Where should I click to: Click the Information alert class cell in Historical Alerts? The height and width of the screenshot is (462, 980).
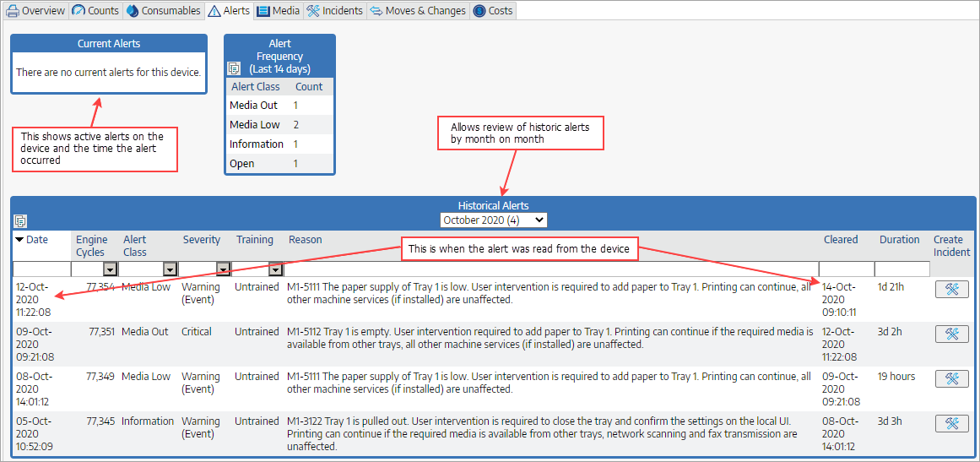pos(148,421)
